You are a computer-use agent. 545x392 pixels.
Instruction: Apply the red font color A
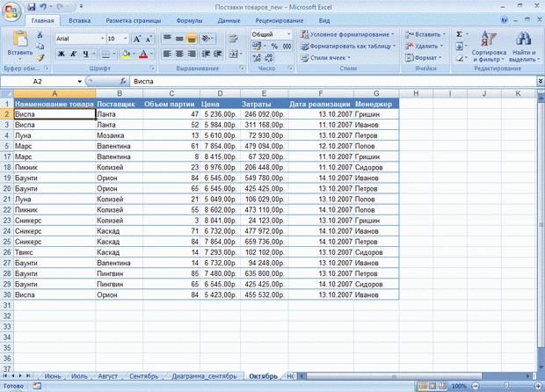coord(143,54)
